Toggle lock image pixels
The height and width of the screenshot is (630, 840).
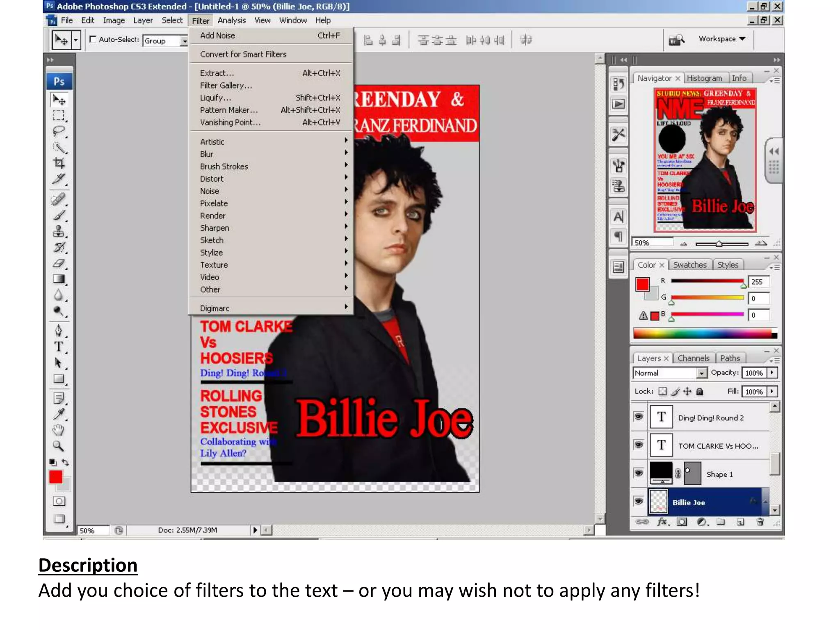click(x=675, y=391)
